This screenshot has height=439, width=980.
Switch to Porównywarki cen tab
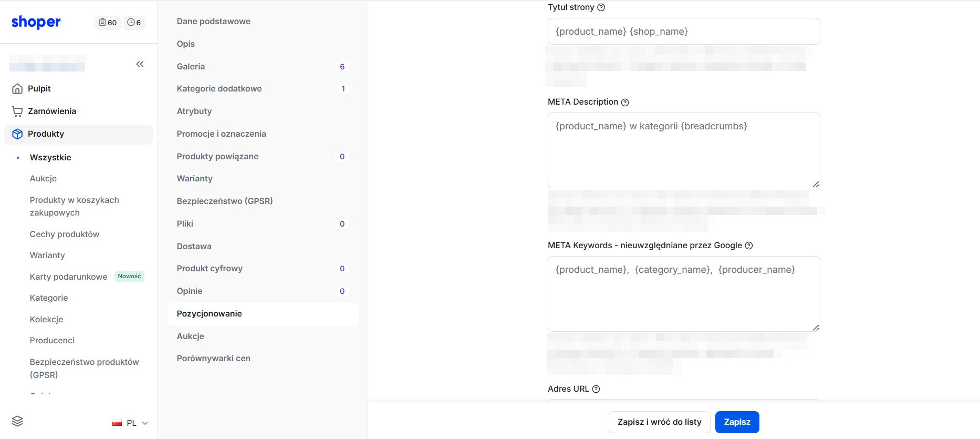[263, 359]
